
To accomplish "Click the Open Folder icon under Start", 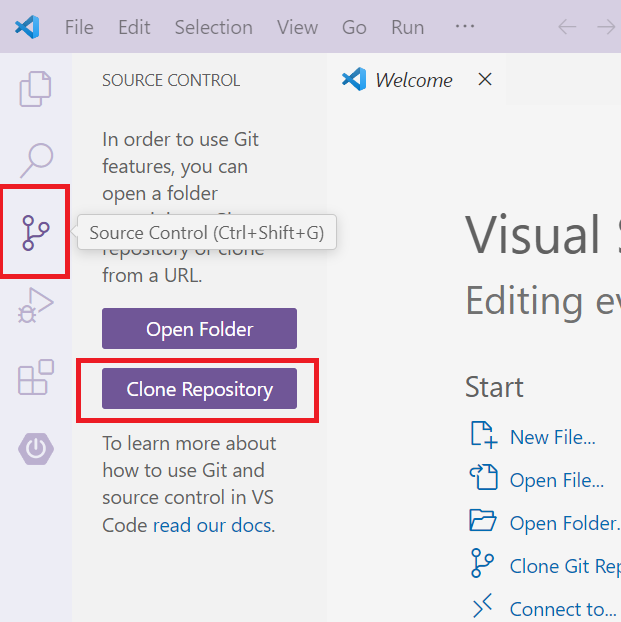I will 483,520.
